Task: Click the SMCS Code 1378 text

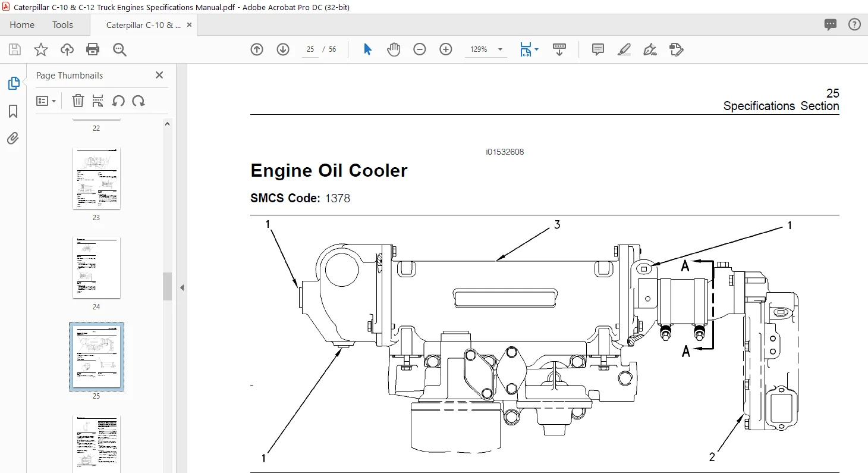Action: pyautogui.click(x=300, y=198)
